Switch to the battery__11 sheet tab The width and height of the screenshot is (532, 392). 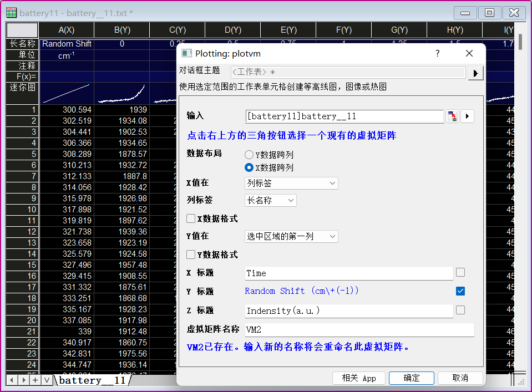[x=93, y=380]
